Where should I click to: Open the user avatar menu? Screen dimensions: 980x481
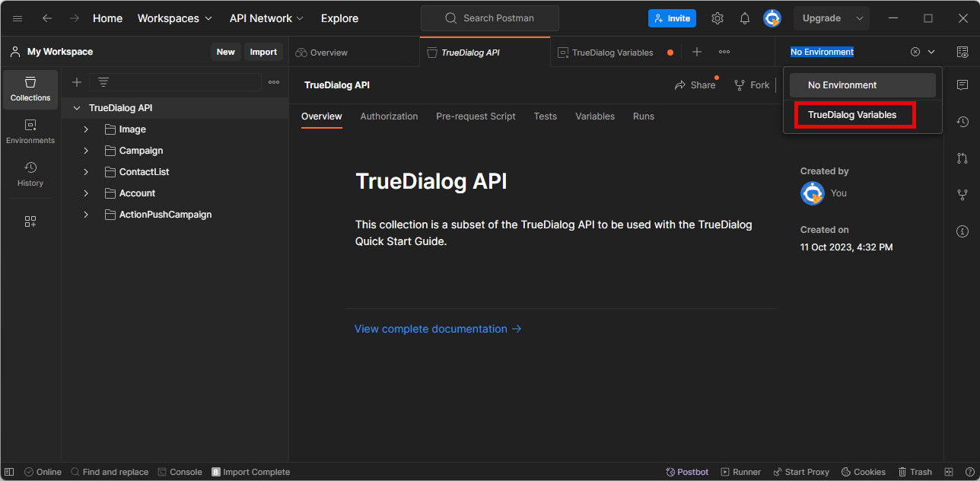tap(772, 18)
